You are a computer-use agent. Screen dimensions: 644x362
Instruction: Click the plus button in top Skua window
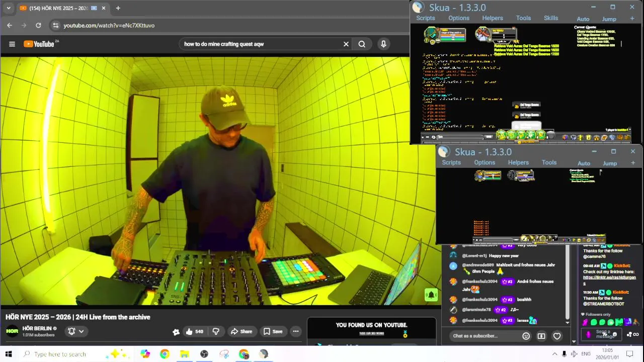click(632, 19)
